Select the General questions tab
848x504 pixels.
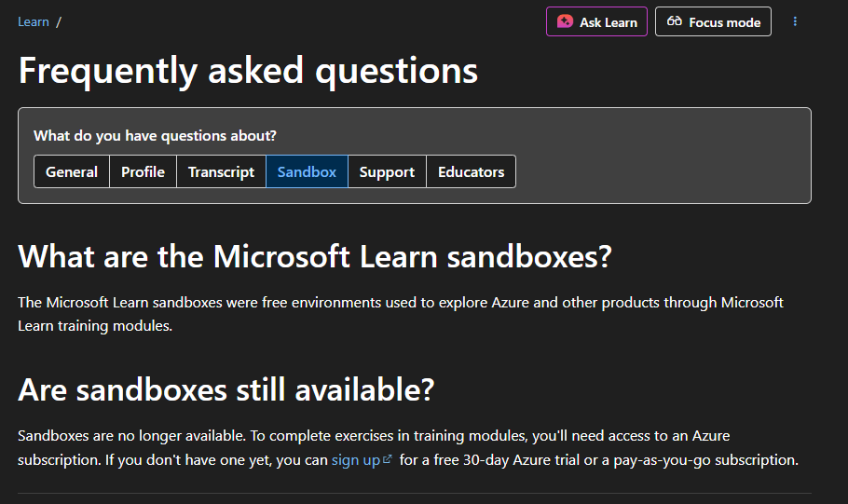click(x=72, y=171)
